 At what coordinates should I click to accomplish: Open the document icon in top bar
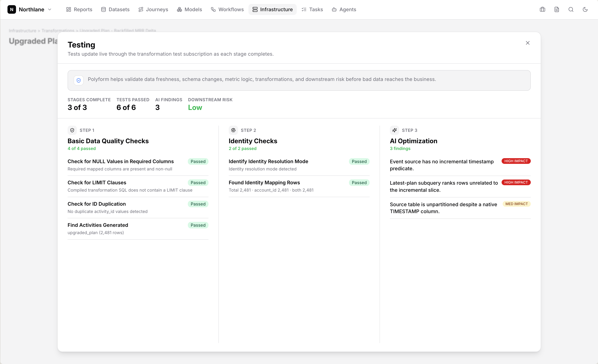point(557,9)
